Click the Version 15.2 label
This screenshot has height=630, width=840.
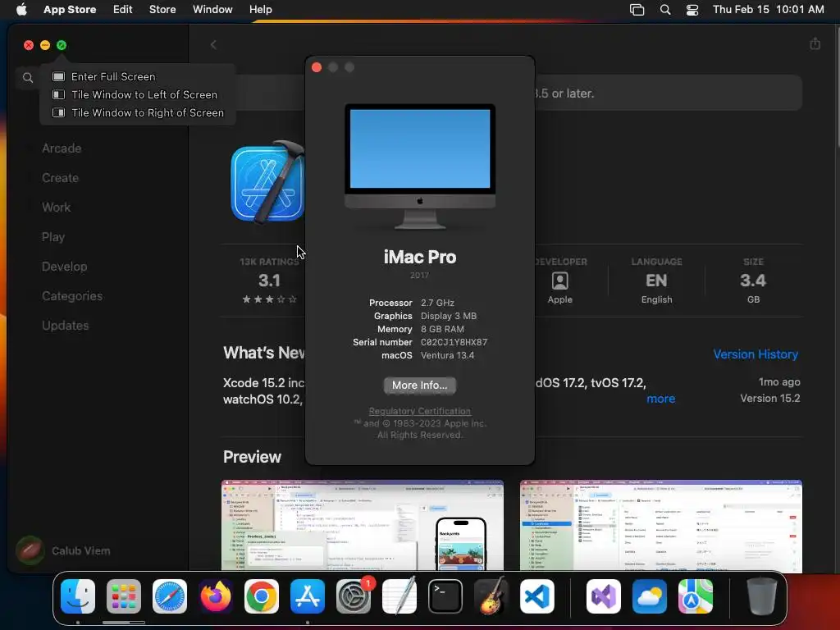pyautogui.click(x=769, y=398)
